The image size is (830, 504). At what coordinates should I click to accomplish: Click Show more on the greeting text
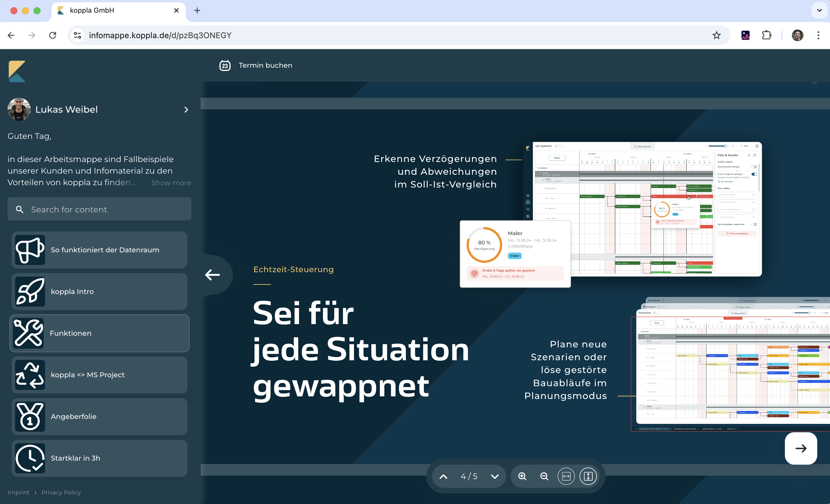[171, 183]
